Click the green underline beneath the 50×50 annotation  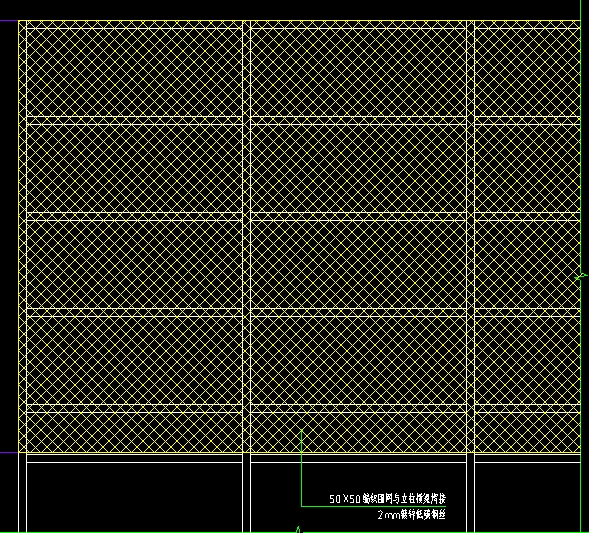(x=373, y=506)
